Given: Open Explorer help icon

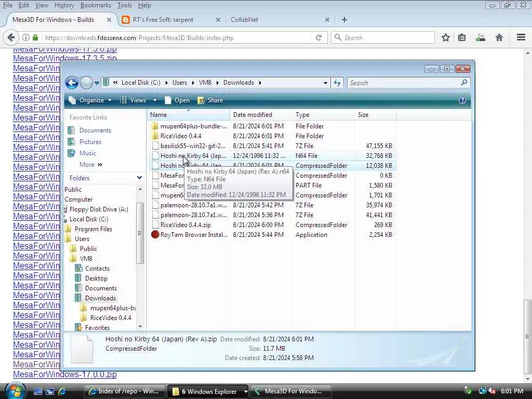Looking at the screenshot, I should pyautogui.click(x=462, y=100).
